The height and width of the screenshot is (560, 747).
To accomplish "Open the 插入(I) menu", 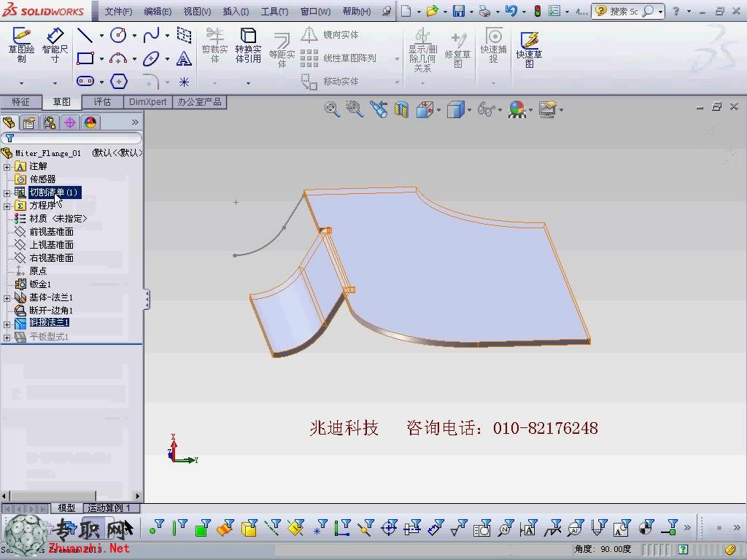I will click(x=236, y=11).
